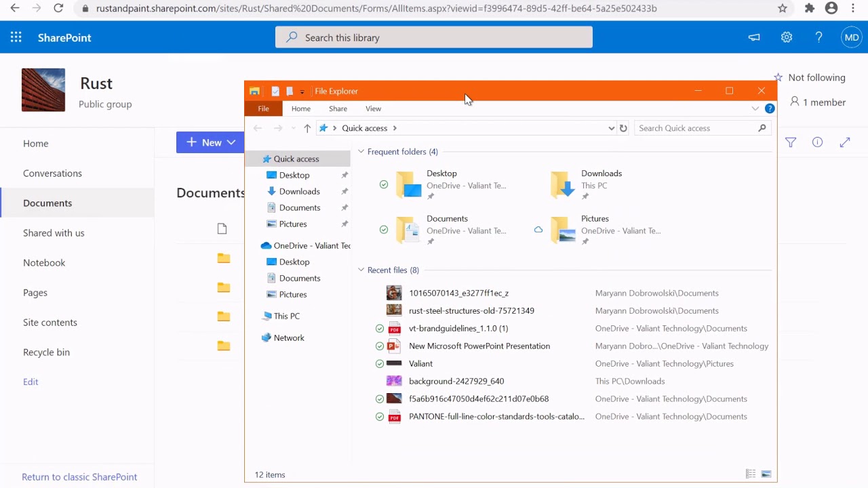868x488 pixels.
Task: Click Return to classic SharePoint
Action: (79, 476)
